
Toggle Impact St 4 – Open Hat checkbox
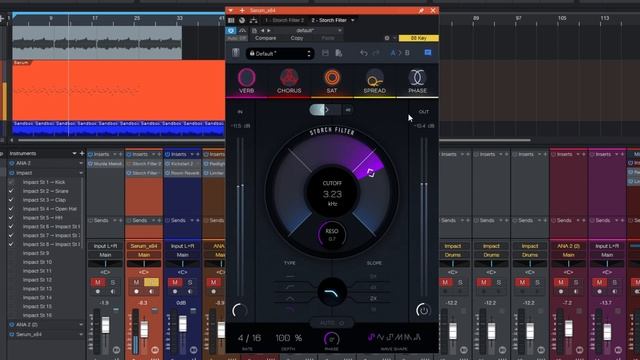(x=11, y=209)
